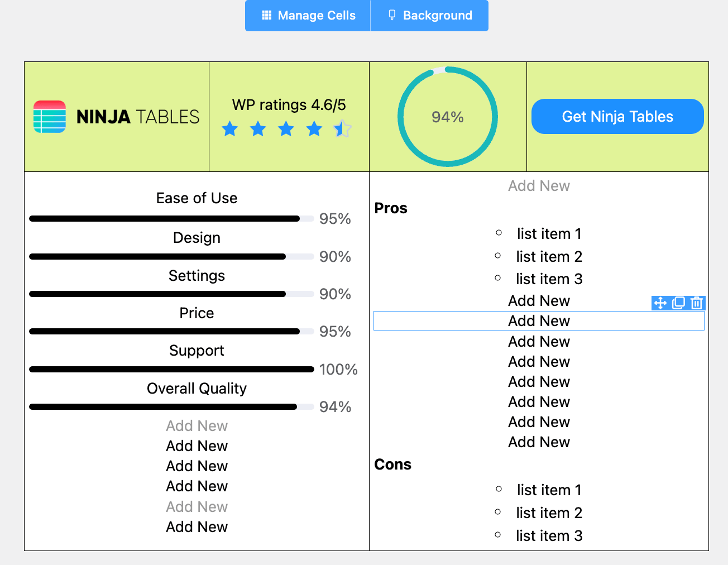Click the pin icon on the Background button
728x565 pixels.
pos(391,15)
